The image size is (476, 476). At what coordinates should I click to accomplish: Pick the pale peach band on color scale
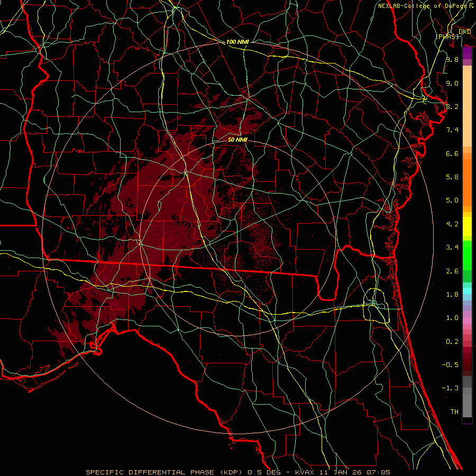point(467,108)
